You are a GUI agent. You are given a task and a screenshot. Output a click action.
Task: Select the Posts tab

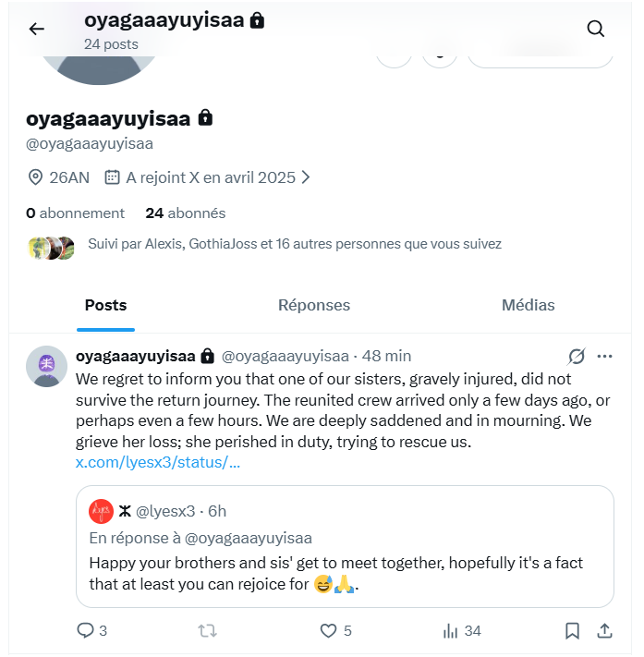[105, 305]
